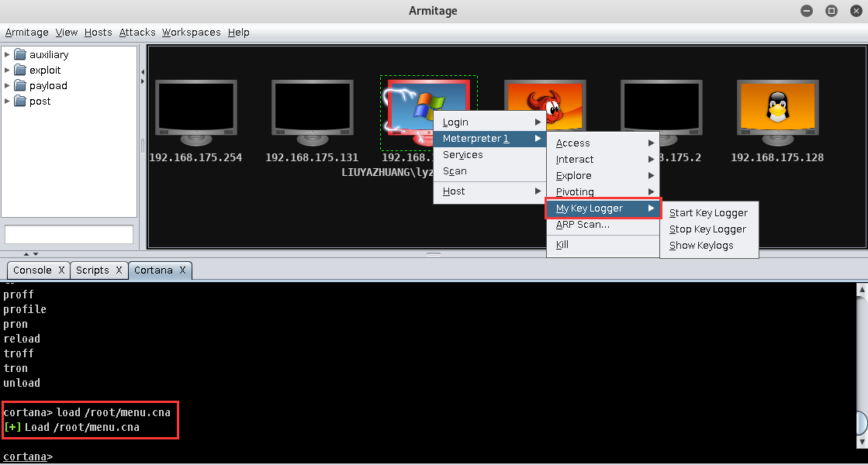Maximize the Armitage window
This screenshot has width=868, height=465.
pos(832,11)
